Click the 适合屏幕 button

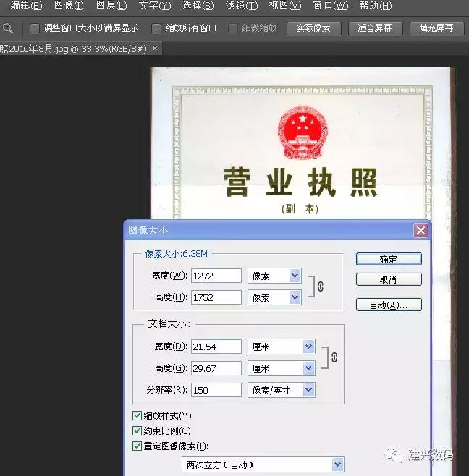coord(375,28)
